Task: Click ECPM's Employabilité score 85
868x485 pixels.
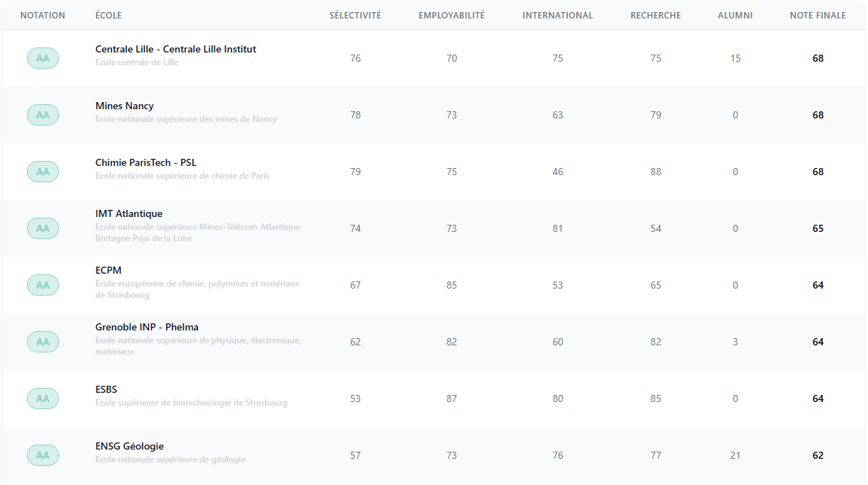Action: pyautogui.click(x=452, y=285)
